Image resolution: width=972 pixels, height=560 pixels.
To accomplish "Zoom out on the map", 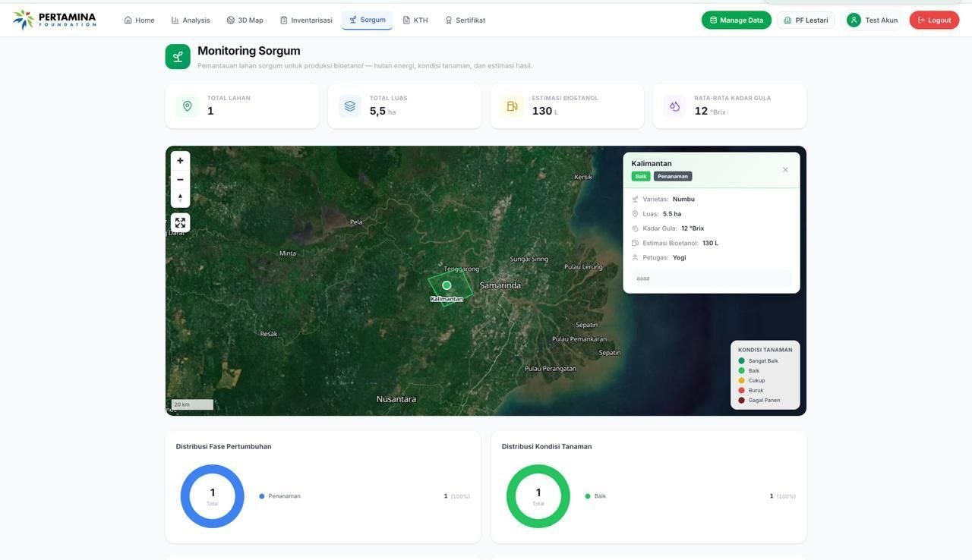I will [180, 180].
